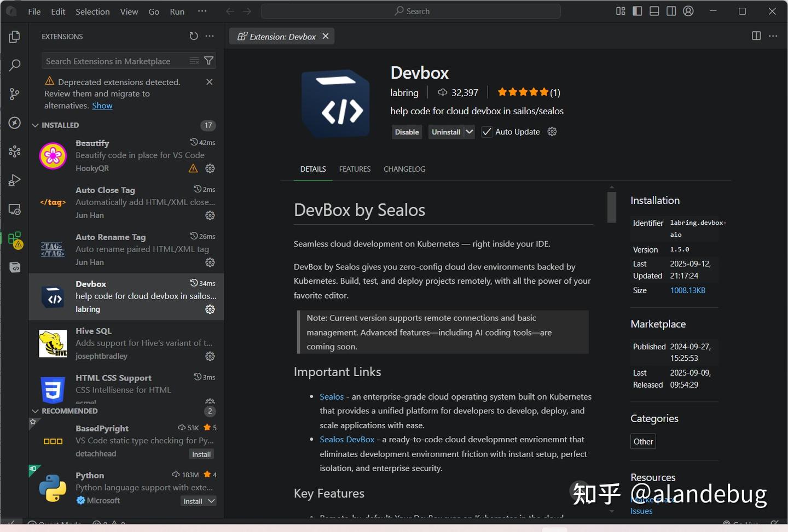Open the Accounts icon in the title bar
Image resolution: width=788 pixels, height=532 pixels.
click(x=688, y=11)
